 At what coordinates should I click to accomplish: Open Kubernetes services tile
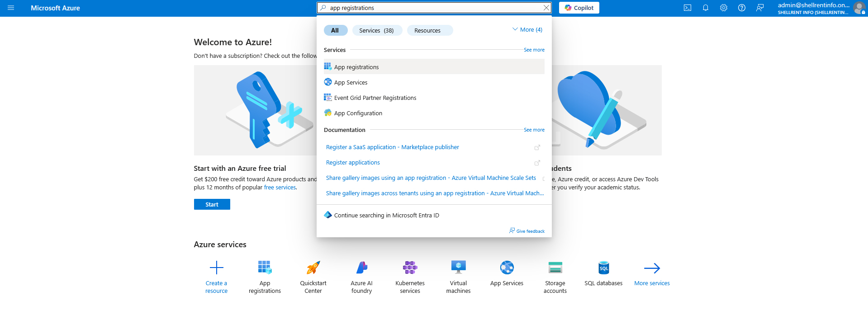410,277
